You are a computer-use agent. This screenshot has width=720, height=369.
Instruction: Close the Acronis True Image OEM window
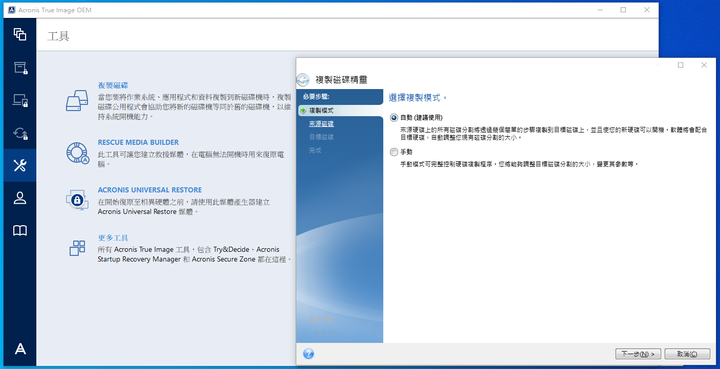[647, 10]
